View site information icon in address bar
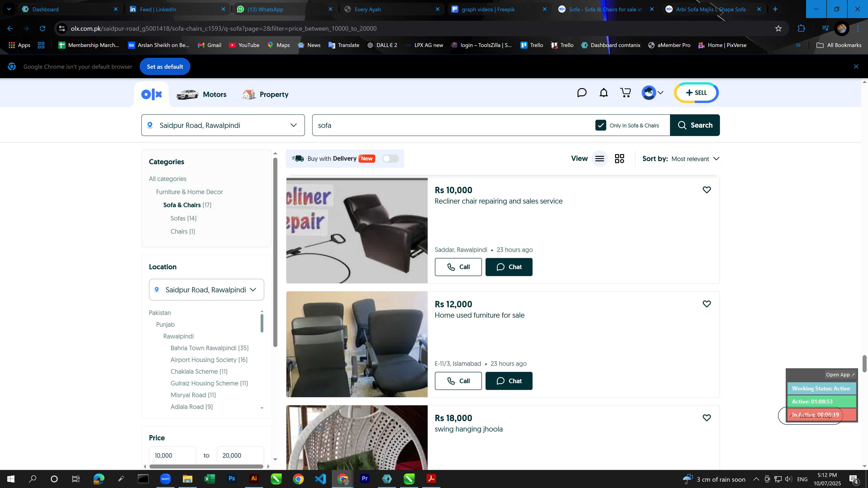868x488 pixels. (62, 29)
